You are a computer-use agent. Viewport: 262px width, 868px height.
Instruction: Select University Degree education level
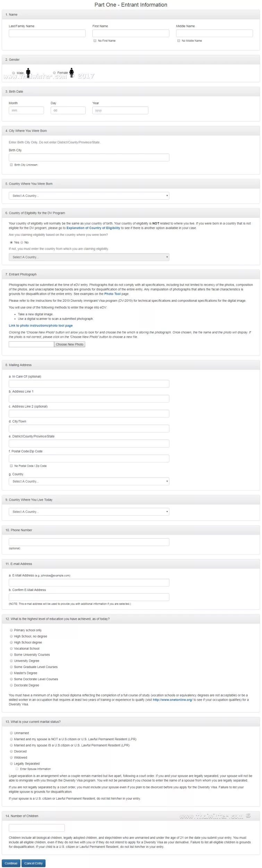11,661
